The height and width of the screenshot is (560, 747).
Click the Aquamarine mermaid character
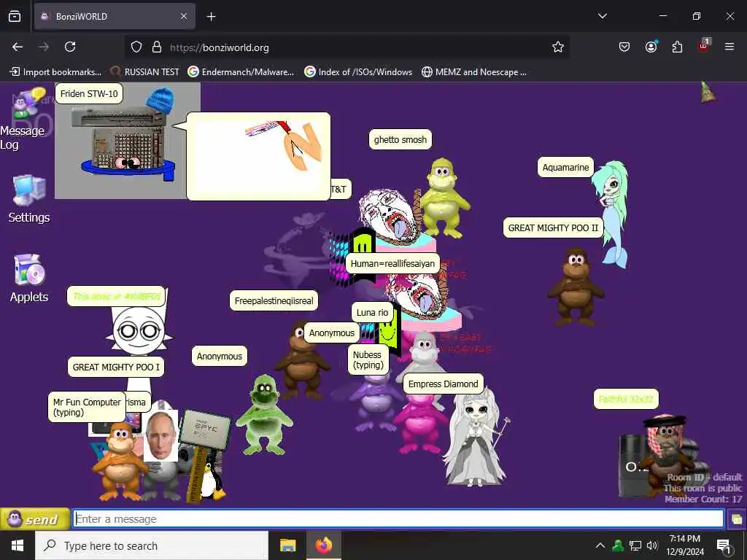click(611, 214)
